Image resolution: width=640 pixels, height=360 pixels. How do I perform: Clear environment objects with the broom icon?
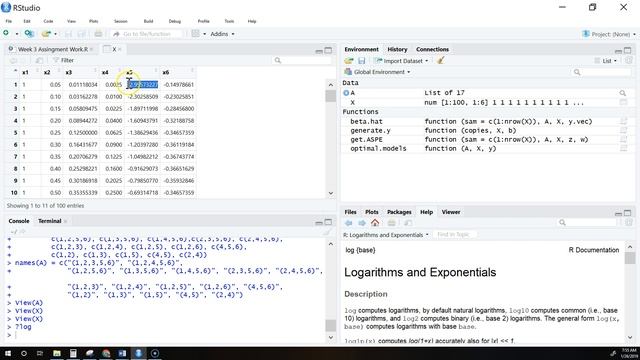click(440, 61)
